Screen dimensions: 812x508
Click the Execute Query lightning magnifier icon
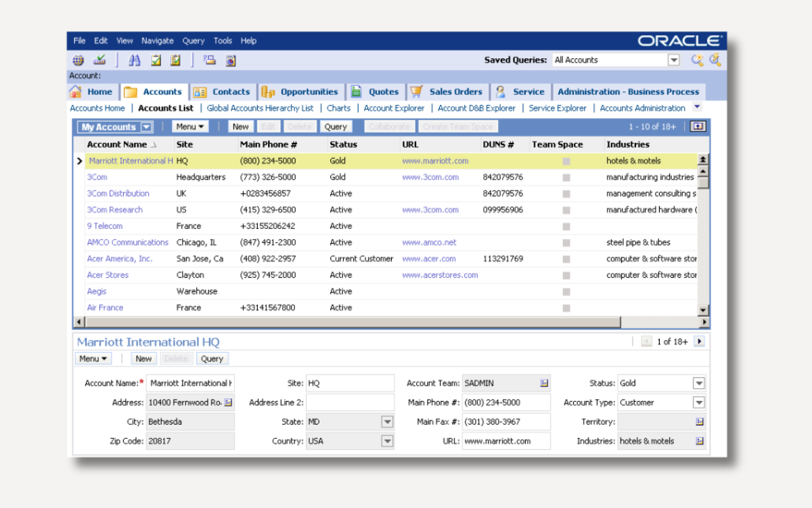[x=715, y=60]
